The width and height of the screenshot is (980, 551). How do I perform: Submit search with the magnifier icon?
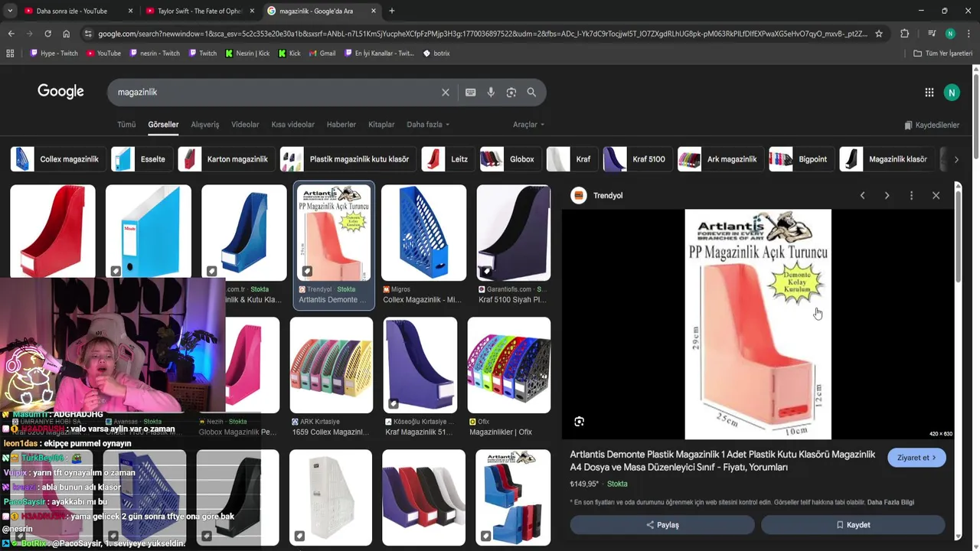[x=531, y=92]
